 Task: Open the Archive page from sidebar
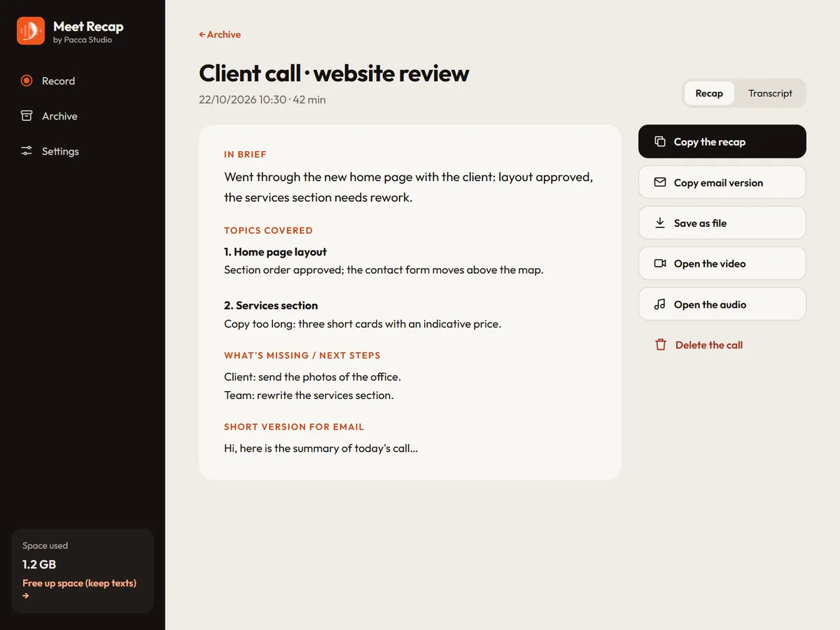point(83,115)
